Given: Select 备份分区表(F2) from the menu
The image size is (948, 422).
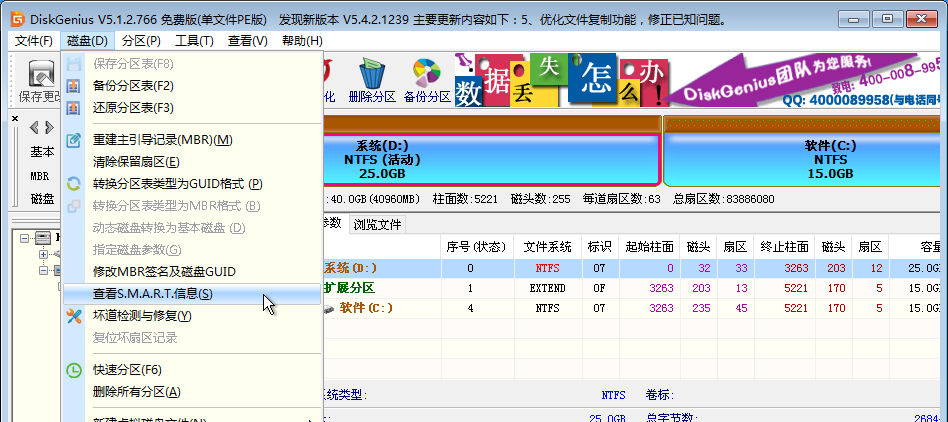Looking at the screenshot, I should (133, 85).
